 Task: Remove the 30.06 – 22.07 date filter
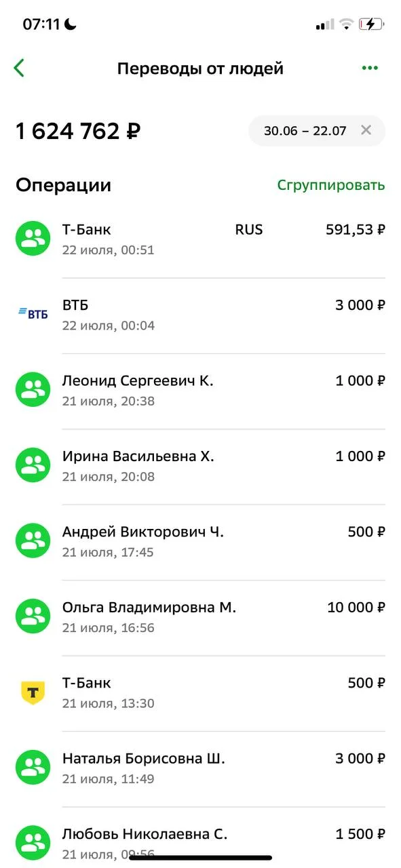click(366, 130)
